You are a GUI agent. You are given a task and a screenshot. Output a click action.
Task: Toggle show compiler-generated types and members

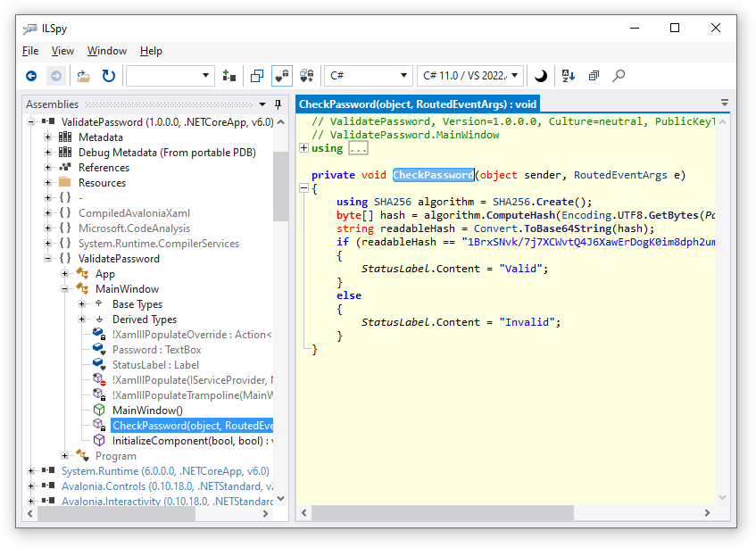[x=306, y=77]
